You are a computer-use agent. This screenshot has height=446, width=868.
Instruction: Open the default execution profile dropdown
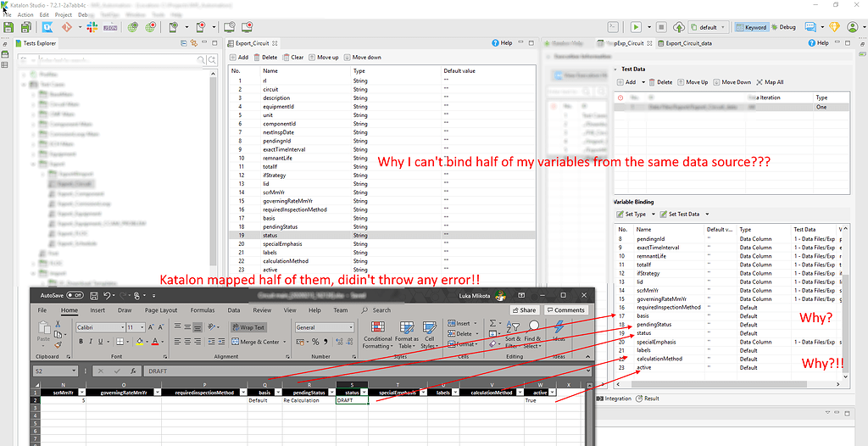[x=709, y=27]
